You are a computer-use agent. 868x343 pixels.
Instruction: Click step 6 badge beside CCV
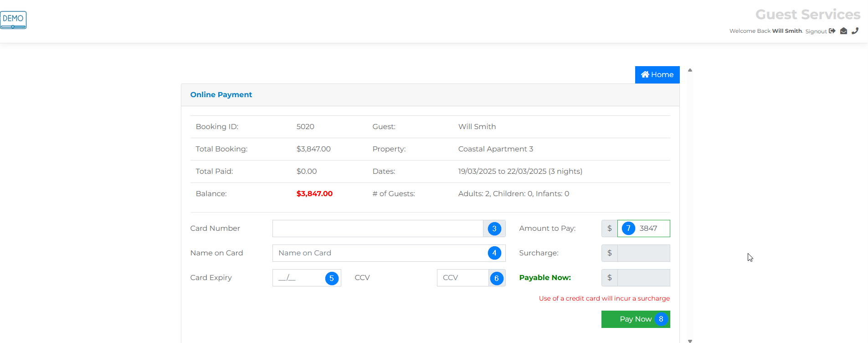tap(497, 278)
